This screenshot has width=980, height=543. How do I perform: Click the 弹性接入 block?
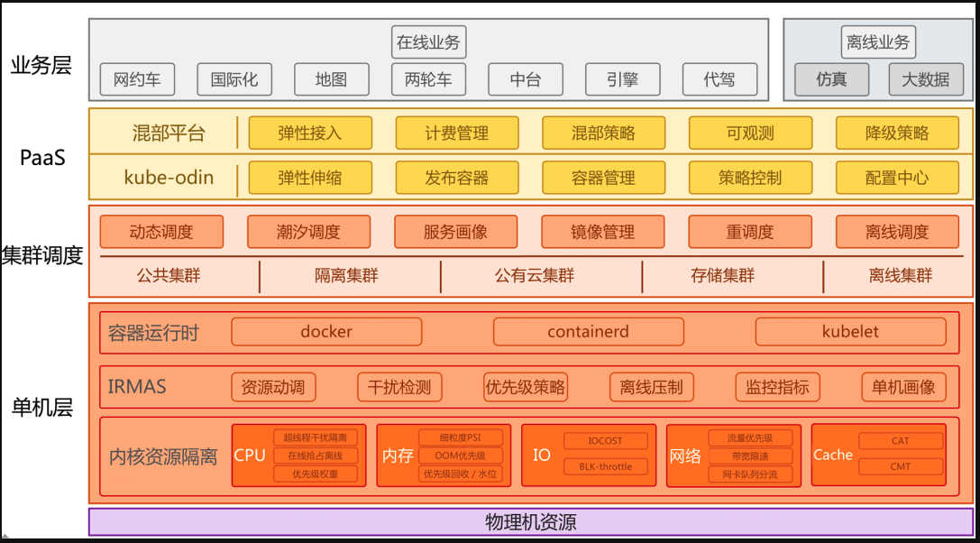pos(310,133)
